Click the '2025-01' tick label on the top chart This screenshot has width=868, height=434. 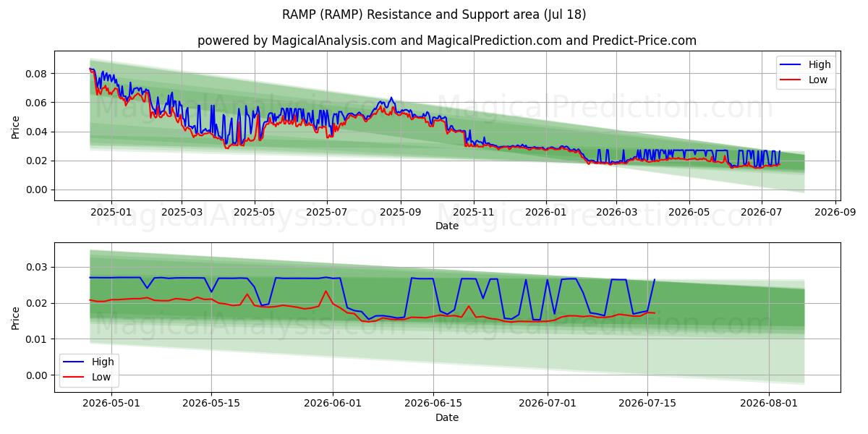[111, 213]
